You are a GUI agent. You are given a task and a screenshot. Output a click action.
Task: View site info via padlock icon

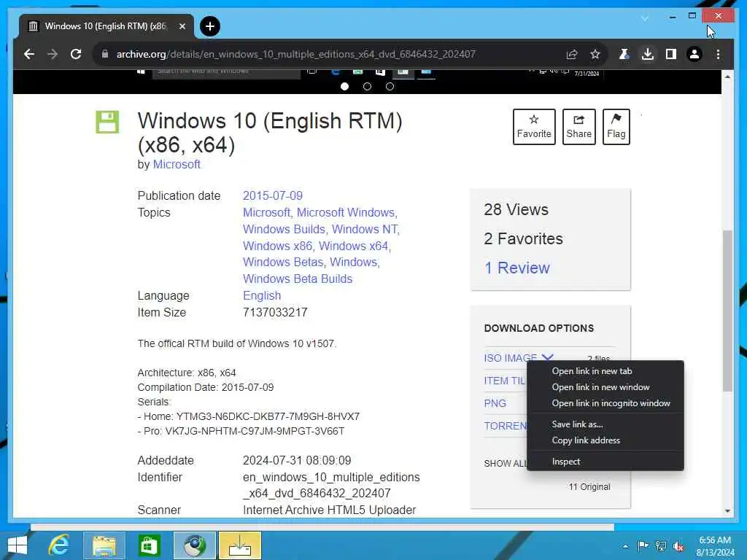tap(105, 54)
